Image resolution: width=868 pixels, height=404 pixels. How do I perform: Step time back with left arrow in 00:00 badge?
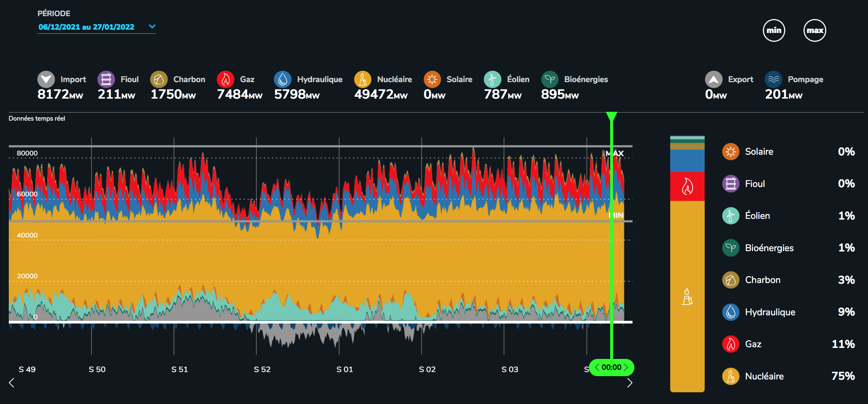(x=597, y=367)
